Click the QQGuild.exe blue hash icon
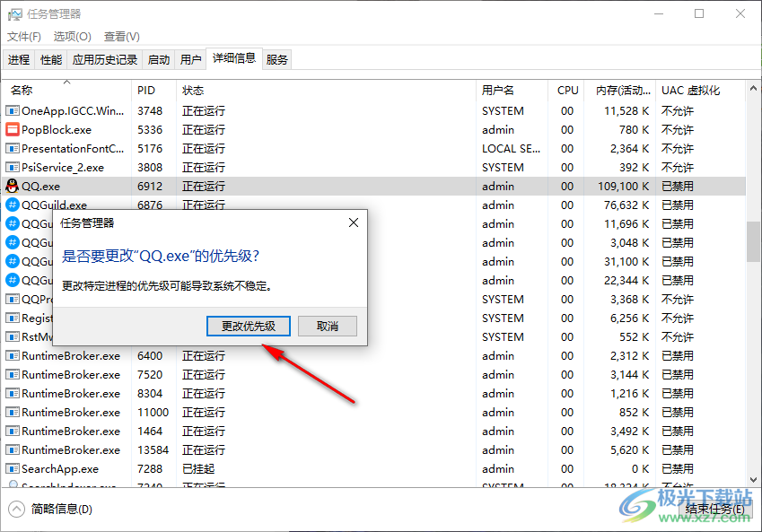The height and width of the screenshot is (532, 762). point(13,205)
